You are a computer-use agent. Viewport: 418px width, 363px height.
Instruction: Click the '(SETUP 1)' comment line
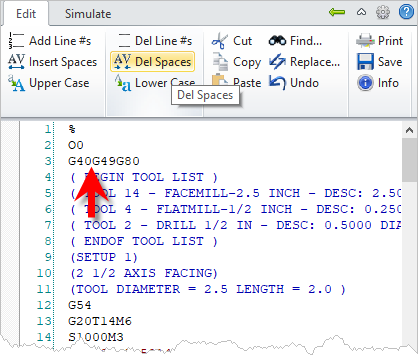pyautogui.click(x=104, y=257)
